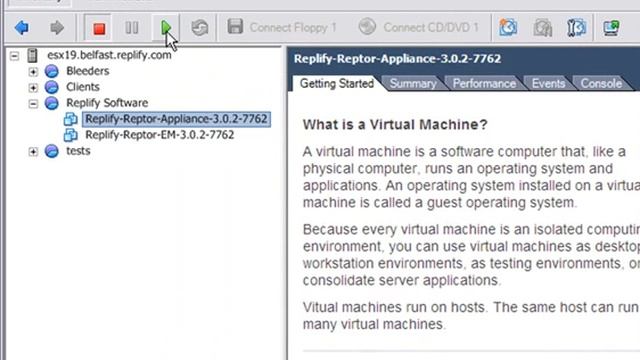Click the Replify-Reptor-EM VM icon in tree
The height and width of the screenshot is (360, 640).
click(x=71, y=135)
